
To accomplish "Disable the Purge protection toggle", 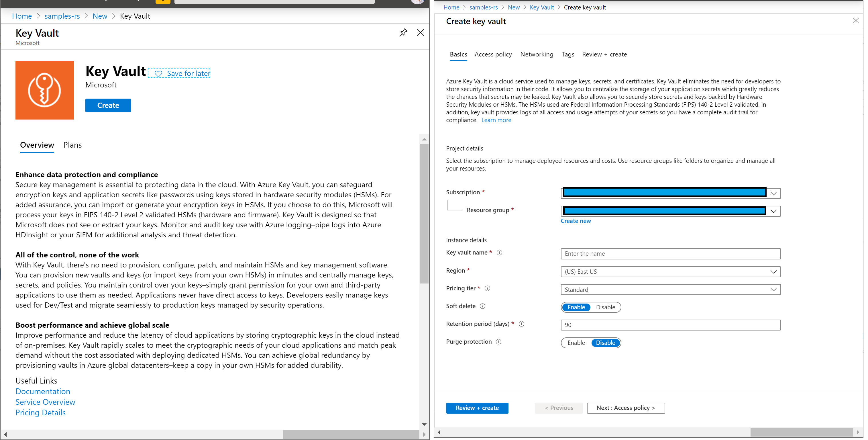I will (605, 342).
